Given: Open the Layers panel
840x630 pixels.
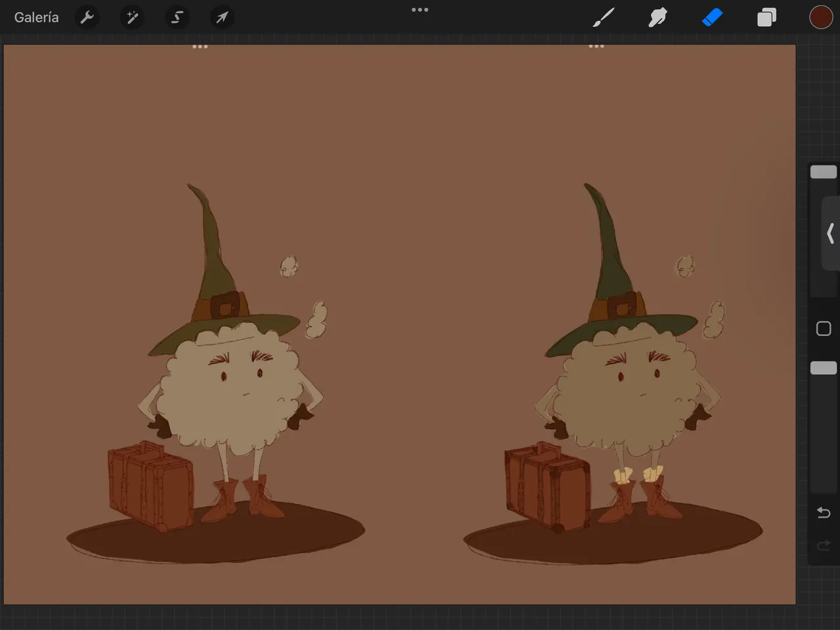Looking at the screenshot, I should click(766, 18).
